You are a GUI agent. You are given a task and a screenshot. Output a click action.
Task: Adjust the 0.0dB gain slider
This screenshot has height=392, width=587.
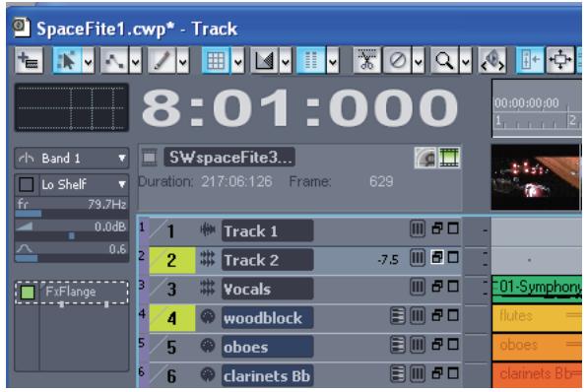pos(72,235)
